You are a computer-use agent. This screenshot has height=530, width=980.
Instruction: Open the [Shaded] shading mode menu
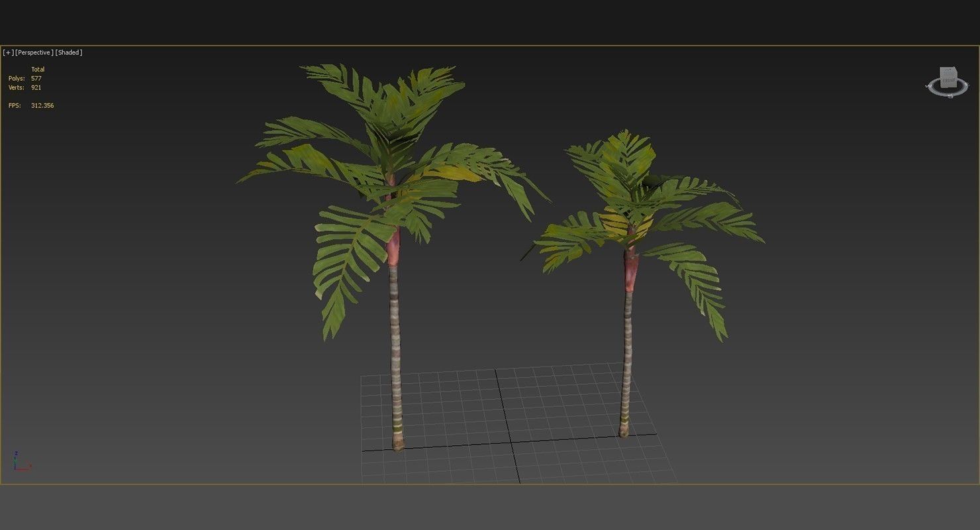point(69,52)
